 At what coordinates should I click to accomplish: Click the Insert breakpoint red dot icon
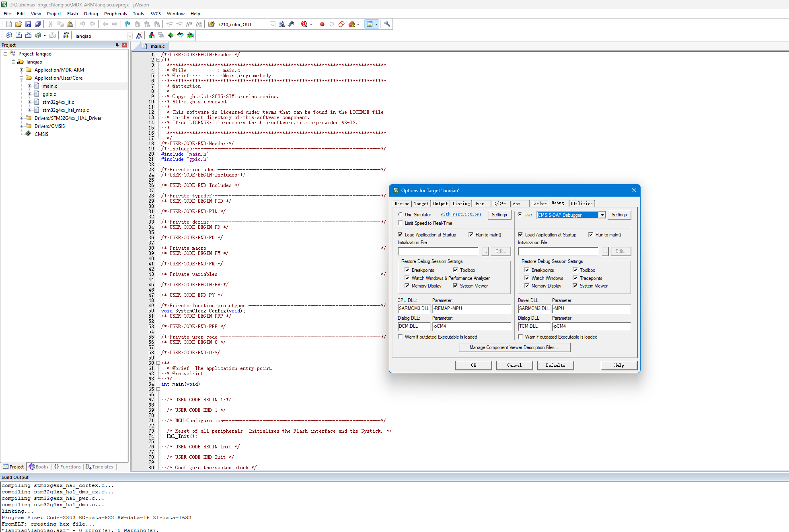[x=322, y=24]
